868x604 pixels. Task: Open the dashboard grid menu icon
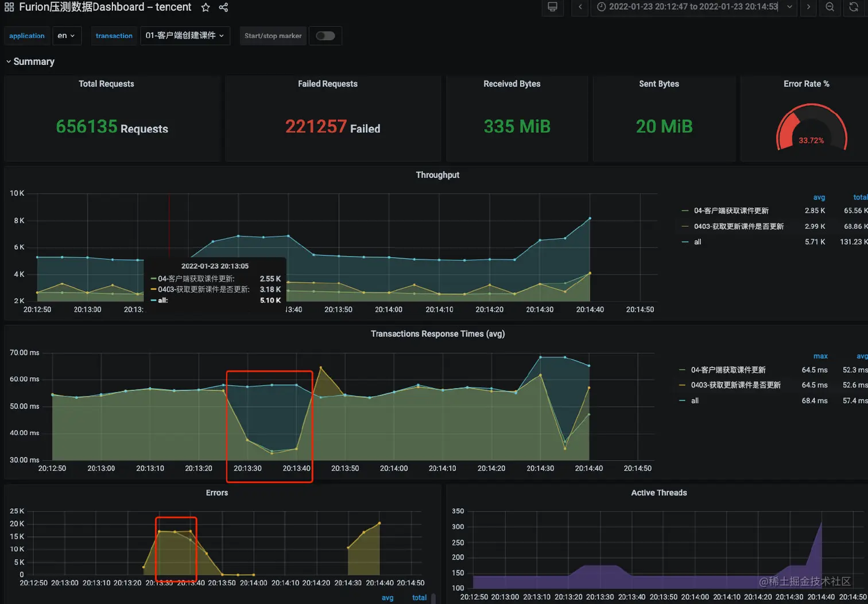[x=9, y=7]
